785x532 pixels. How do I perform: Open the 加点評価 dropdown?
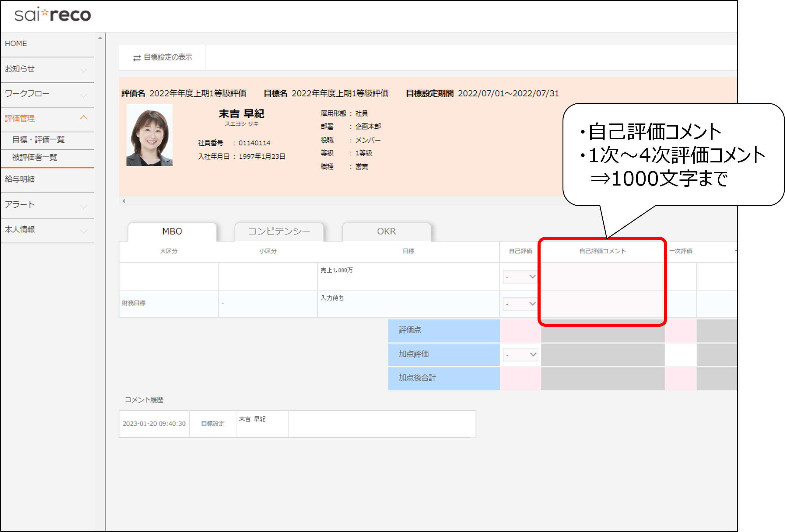click(x=520, y=355)
